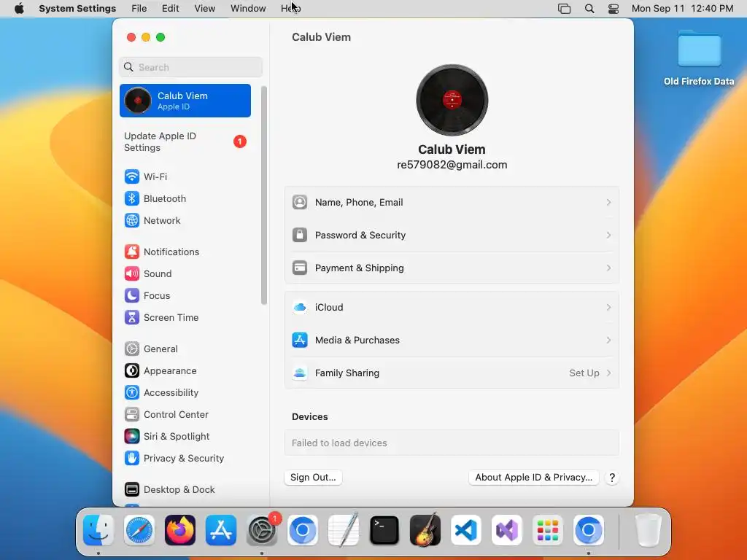Open Visual Studio Code from the Dock
This screenshot has width=747, height=560.
[x=466, y=530]
